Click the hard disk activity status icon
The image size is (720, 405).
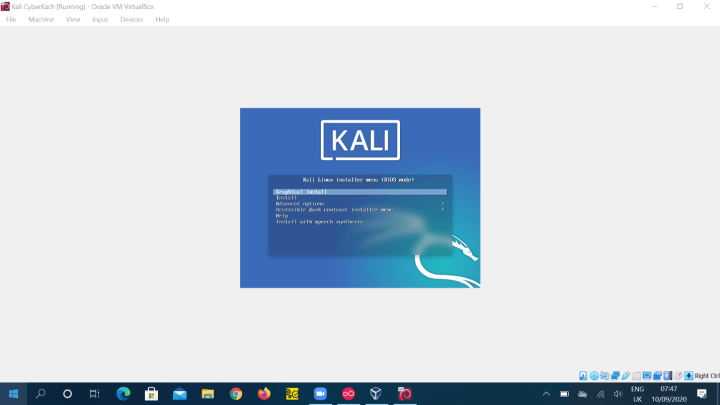click(583, 376)
